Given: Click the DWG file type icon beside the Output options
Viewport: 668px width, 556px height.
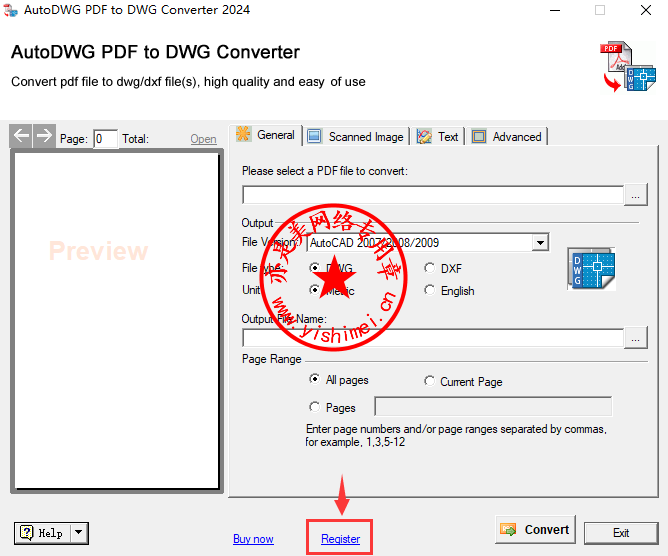Looking at the screenshot, I should coord(591,269).
